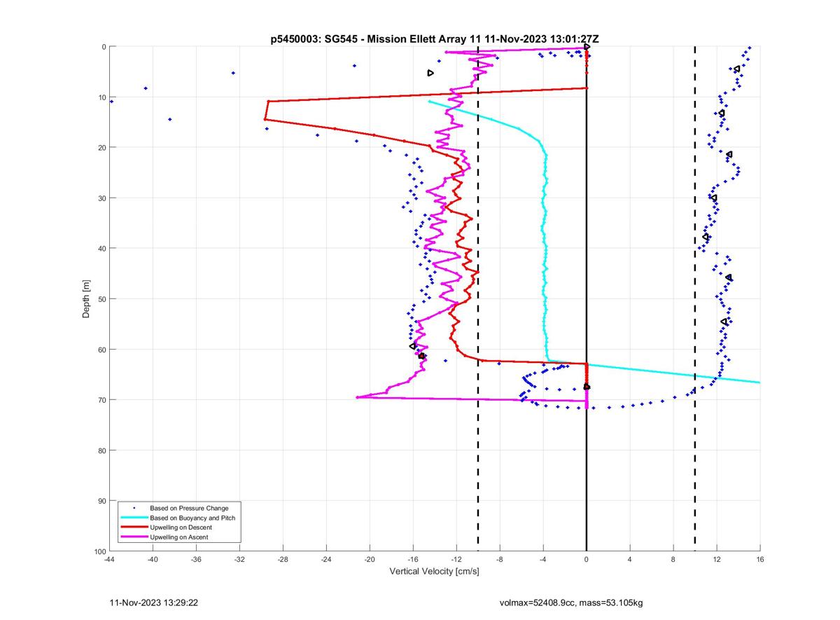Click ascent triangle marker at 13 m depth
Screen dimensions: 840x620
(722, 113)
